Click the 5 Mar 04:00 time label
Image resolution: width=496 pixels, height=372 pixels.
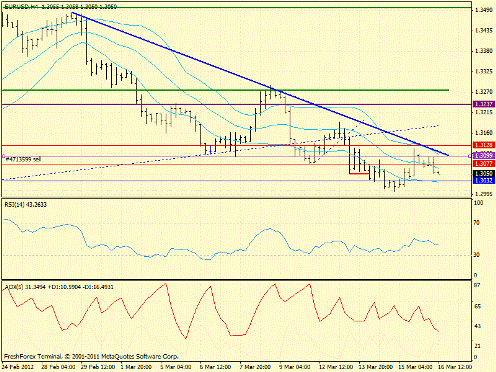coord(176,367)
